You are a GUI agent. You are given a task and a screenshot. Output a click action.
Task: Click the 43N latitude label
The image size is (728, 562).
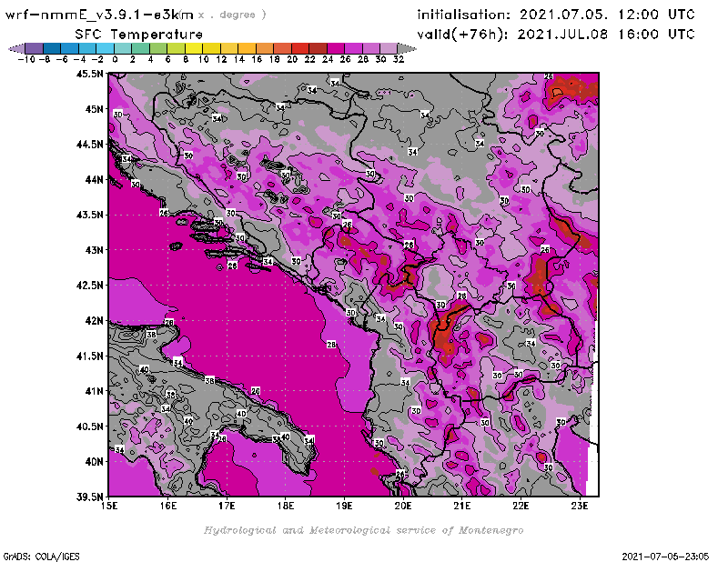point(94,250)
